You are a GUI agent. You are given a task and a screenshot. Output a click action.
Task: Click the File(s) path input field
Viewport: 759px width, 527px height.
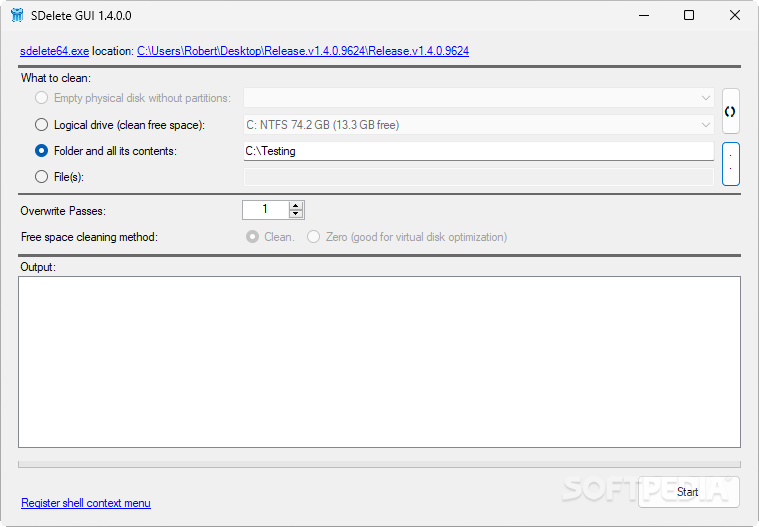tap(479, 177)
